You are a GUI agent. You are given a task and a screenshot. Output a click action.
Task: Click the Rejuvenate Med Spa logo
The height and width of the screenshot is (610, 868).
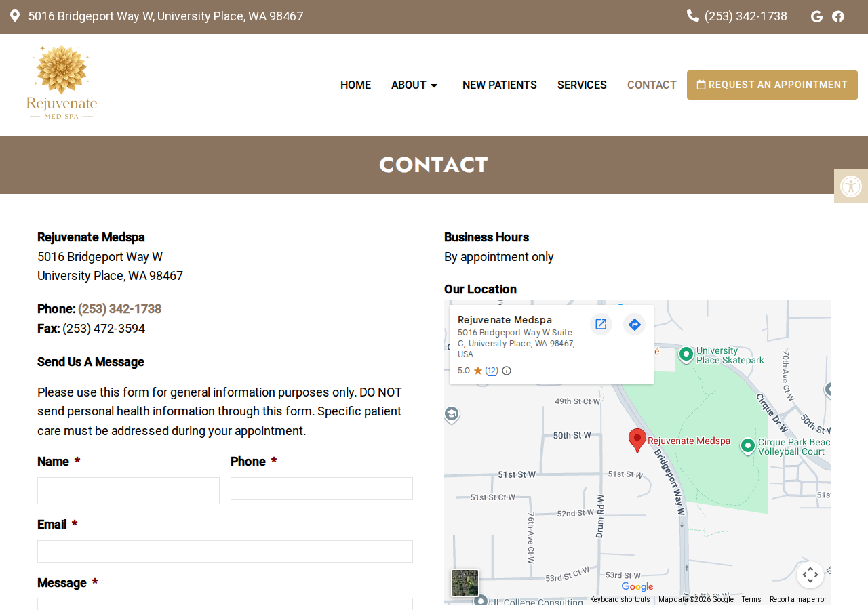pyautogui.click(x=62, y=82)
